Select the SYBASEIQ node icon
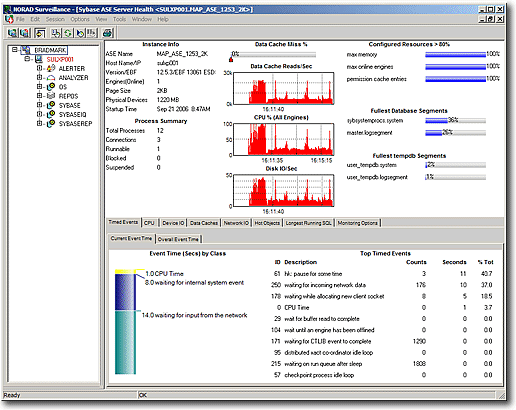The image size is (516, 410). point(51,114)
